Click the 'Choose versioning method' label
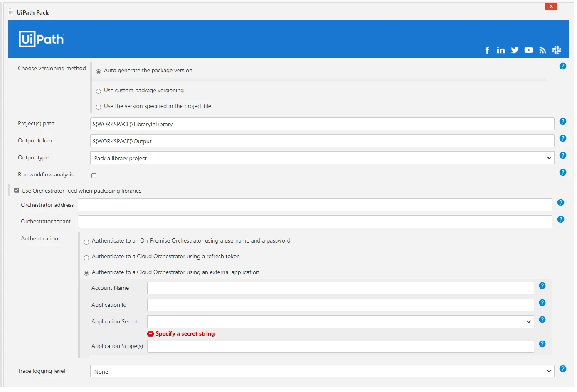Screen dimensions: 577x392 pyautogui.click(x=52, y=68)
